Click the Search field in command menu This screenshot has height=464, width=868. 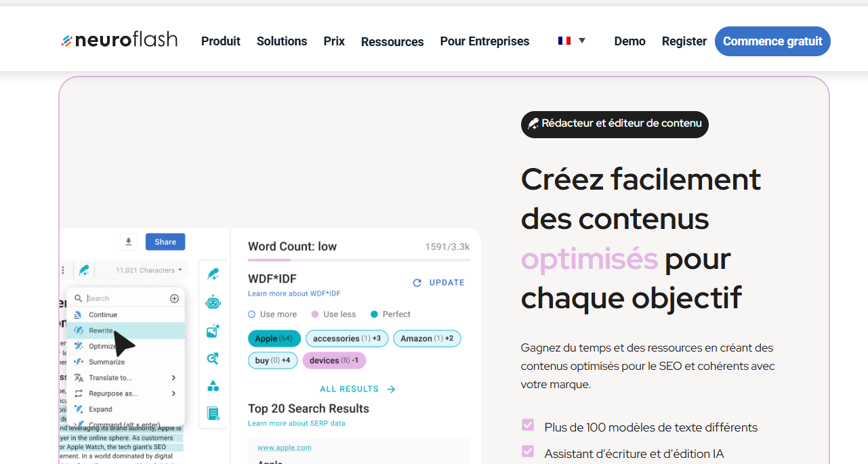[125, 299]
